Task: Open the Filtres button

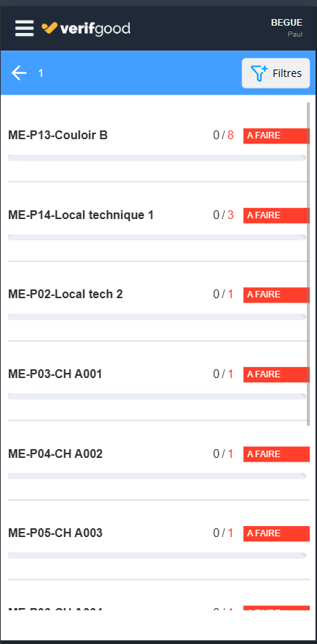Action: [275, 73]
